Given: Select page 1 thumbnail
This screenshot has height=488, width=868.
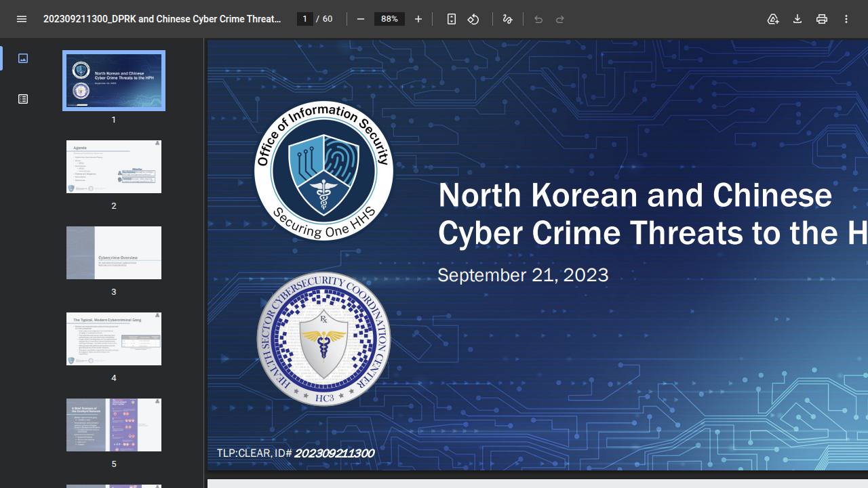Looking at the screenshot, I should 114,81.
